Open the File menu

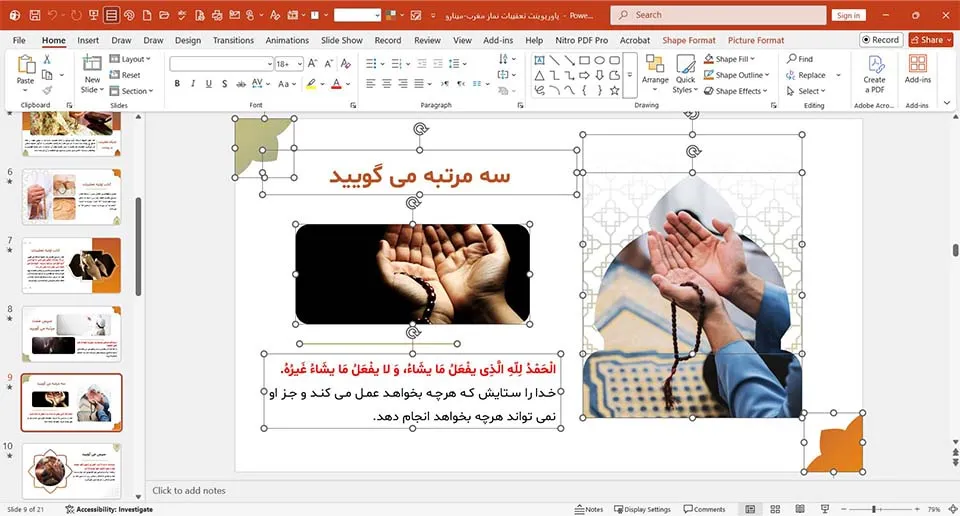19,40
